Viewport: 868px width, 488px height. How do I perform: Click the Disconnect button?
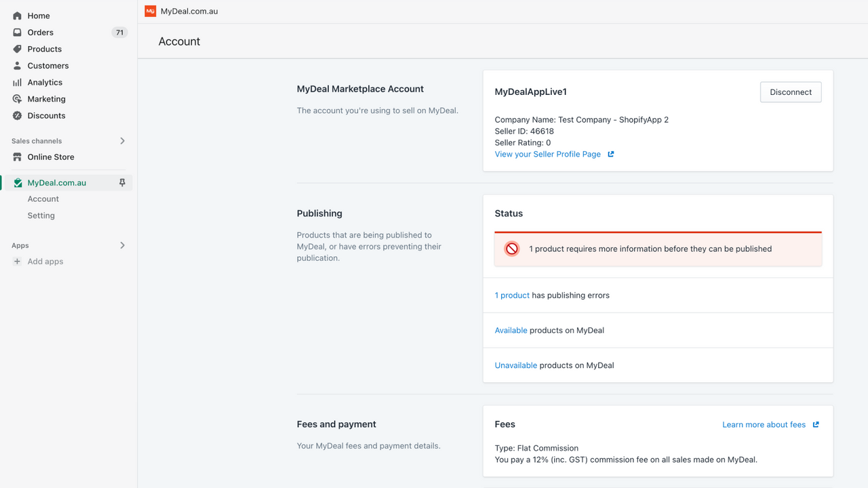[791, 91]
